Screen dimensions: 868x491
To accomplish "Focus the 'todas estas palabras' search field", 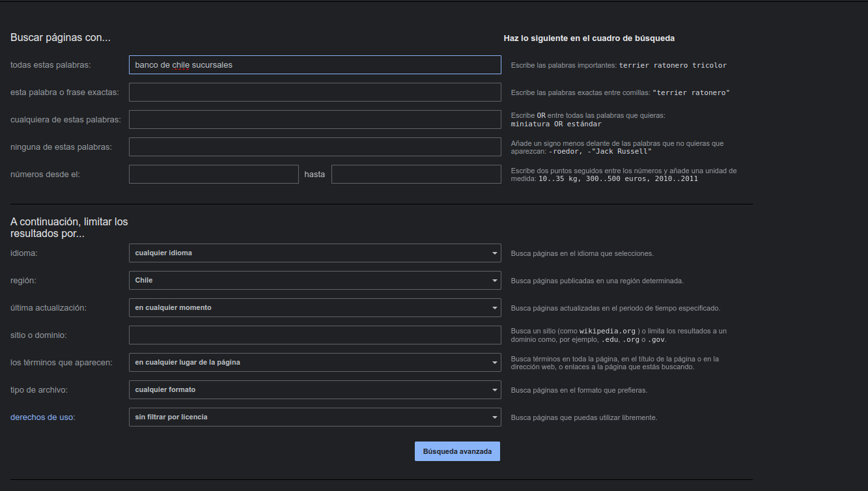I will (x=315, y=65).
